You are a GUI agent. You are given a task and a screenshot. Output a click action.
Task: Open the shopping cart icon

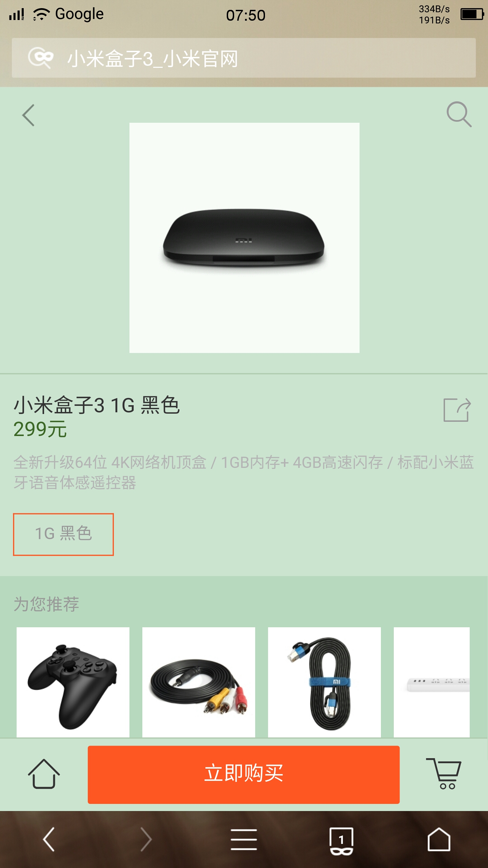coord(444,774)
